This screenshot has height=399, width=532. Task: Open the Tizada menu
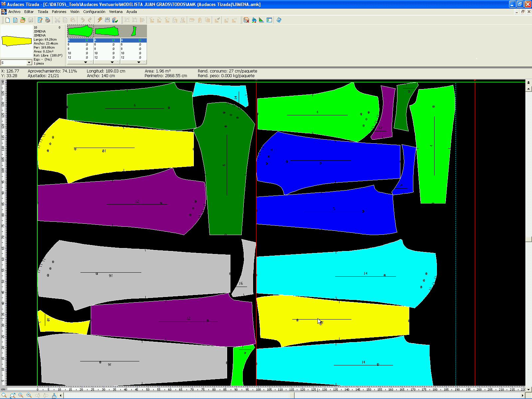click(43, 12)
